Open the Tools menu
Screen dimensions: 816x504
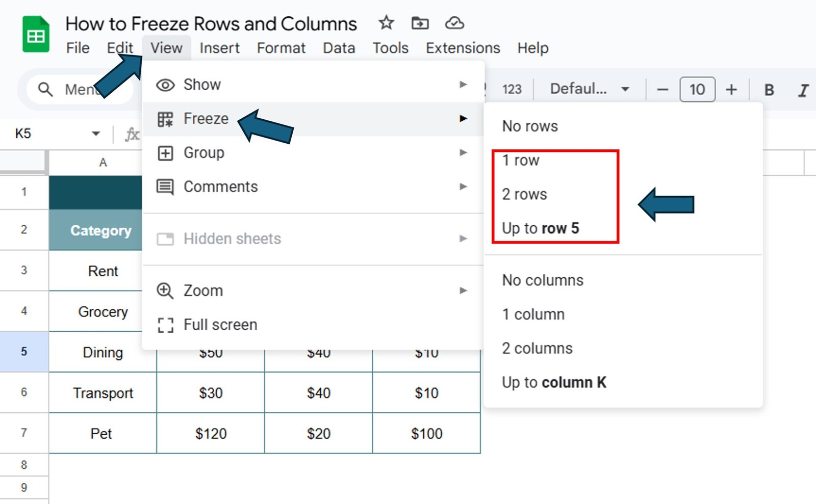(391, 48)
